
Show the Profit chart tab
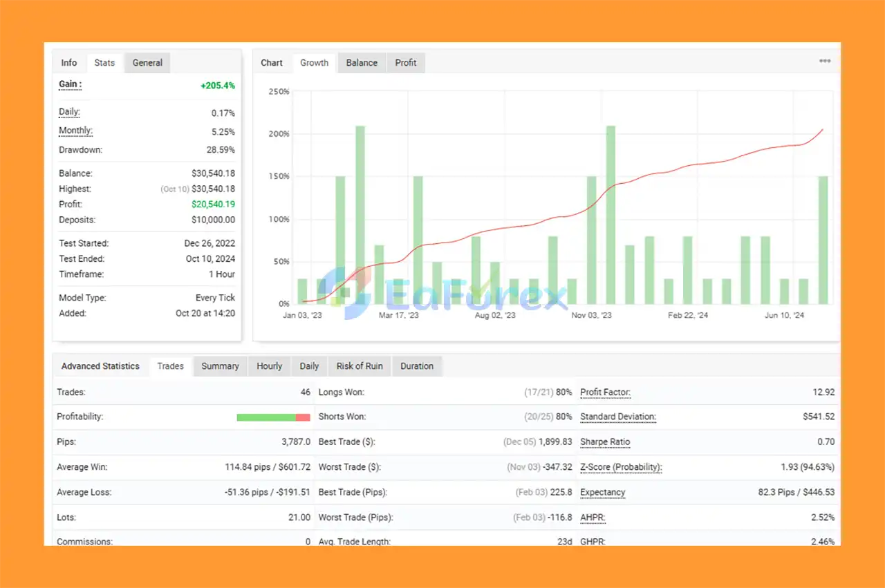pyautogui.click(x=406, y=63)
